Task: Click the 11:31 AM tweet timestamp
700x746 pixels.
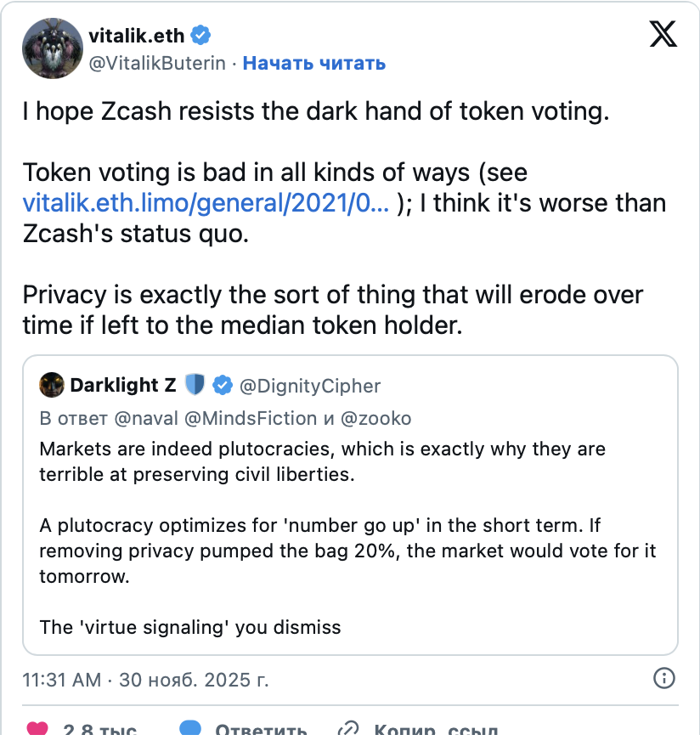Action: pos(144,680)
